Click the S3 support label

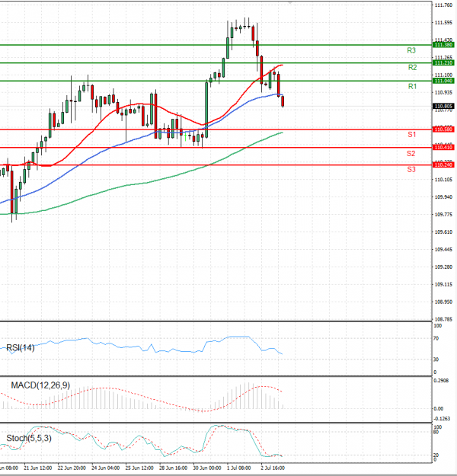click(411, 169)
